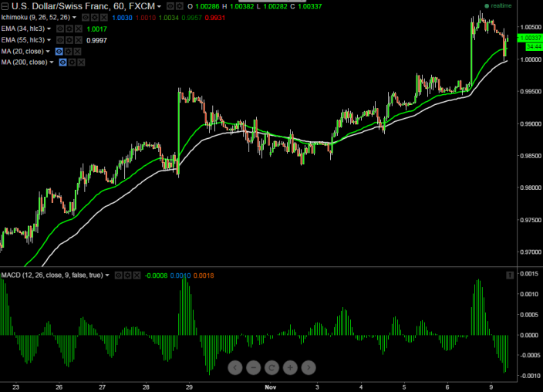The height and width of the screenshot is (392, 543).
Task: Expand the Ichimoku indicator dropdown arrow
Action: pos(74,17)
